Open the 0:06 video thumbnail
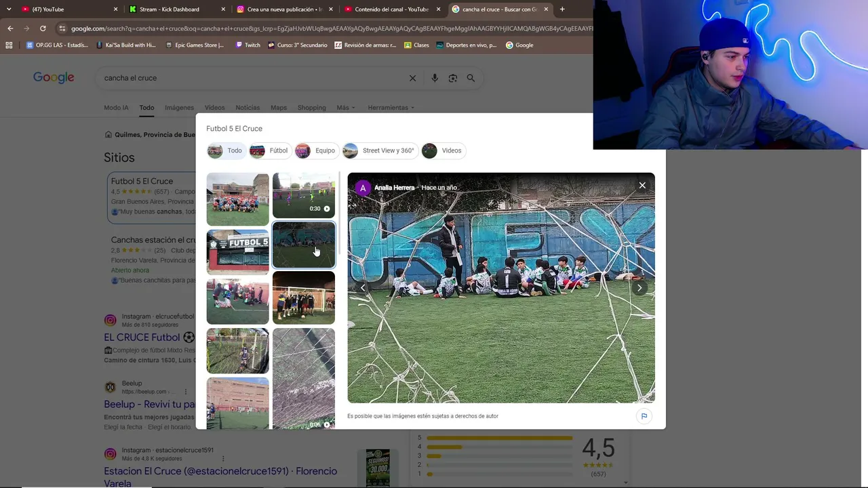The height and width of the screenshot is (488, 868). pyautogui.click(x=304, y=379)
